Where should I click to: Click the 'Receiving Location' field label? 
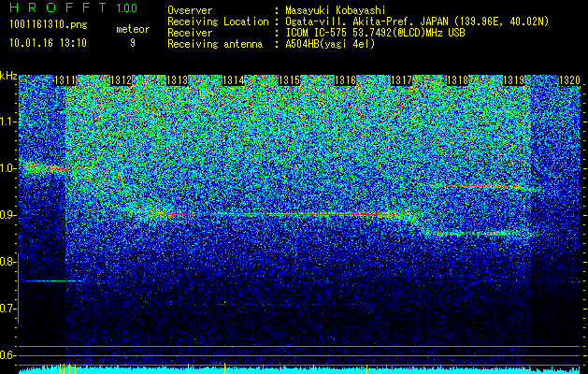pos(218,22)
